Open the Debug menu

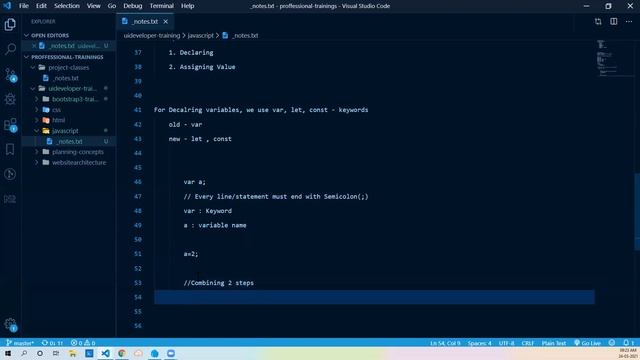[x=133, y=6]
